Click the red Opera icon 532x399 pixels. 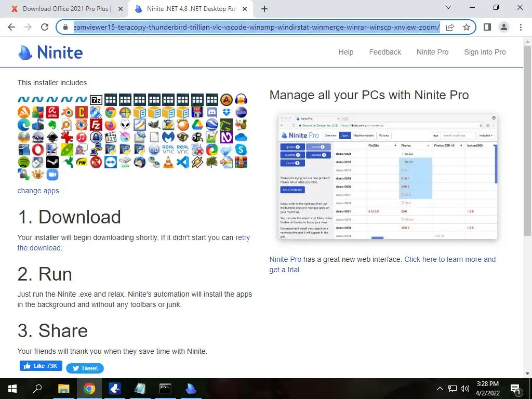(38, 150)
